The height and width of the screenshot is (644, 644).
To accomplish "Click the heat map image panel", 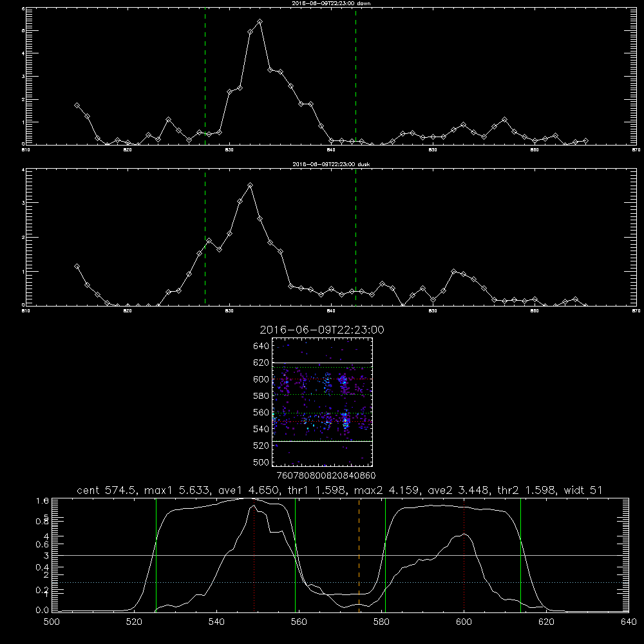I will click(322, 402).
